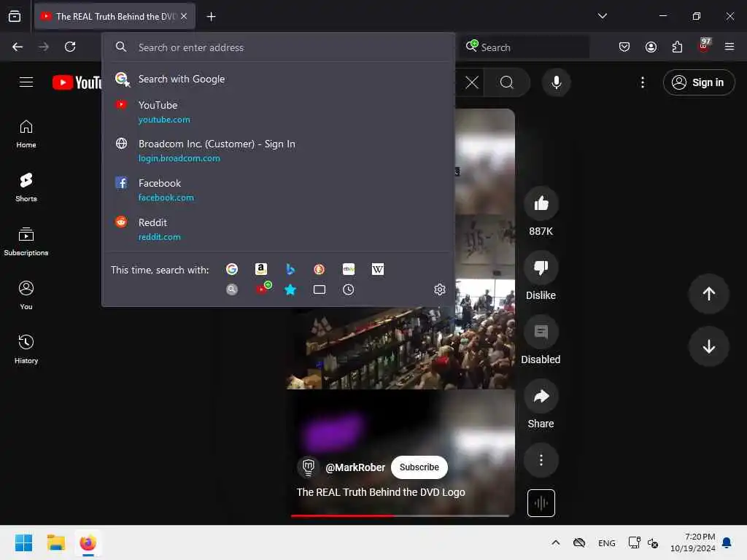Click MarkRober channel avatar

click(309, 467)
